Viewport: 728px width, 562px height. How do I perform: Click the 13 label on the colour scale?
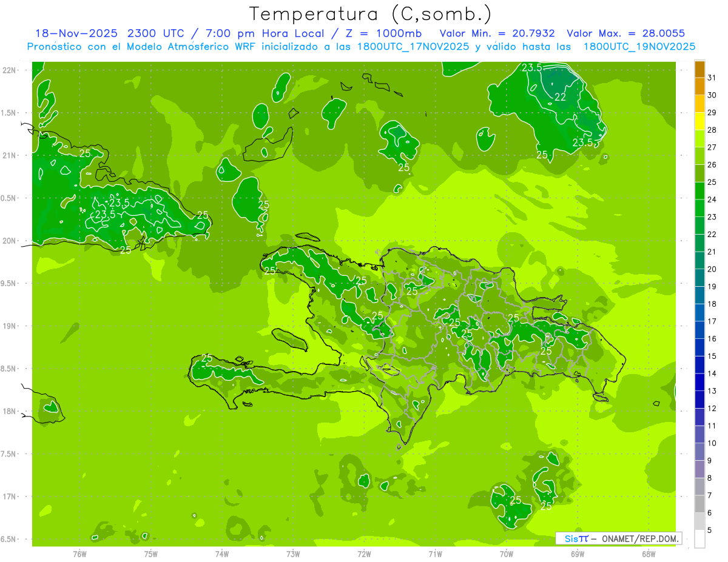tap(712, 391)
